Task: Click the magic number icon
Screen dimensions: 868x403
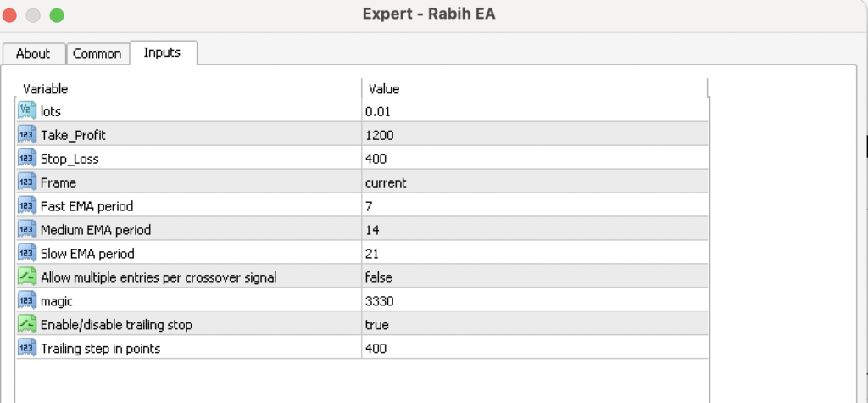Action: (25, 300)
